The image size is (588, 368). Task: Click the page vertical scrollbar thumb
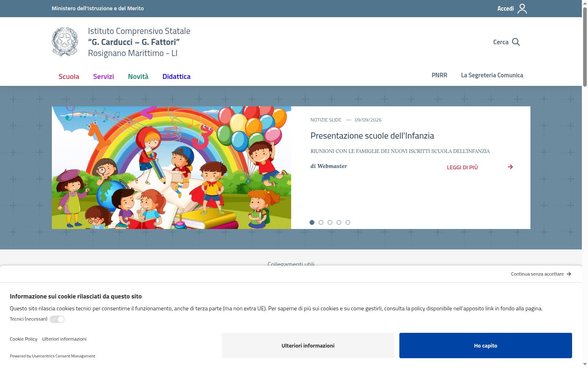click(585, 47)
